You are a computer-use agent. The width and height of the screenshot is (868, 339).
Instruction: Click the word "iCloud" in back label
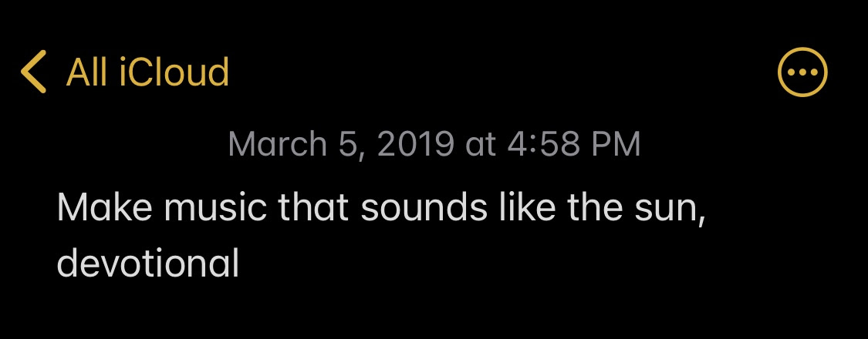(x=174, y=72)
